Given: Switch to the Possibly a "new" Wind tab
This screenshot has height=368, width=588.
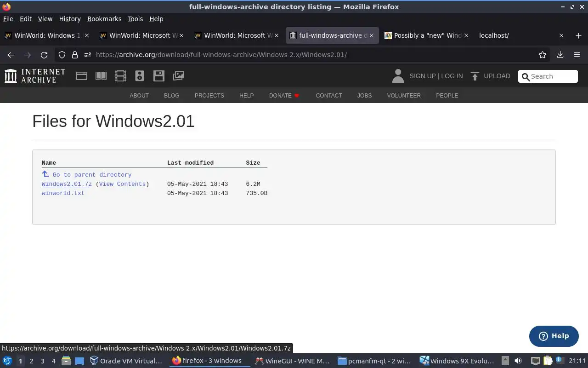Looking at the screenshot, I should (426, 35).
